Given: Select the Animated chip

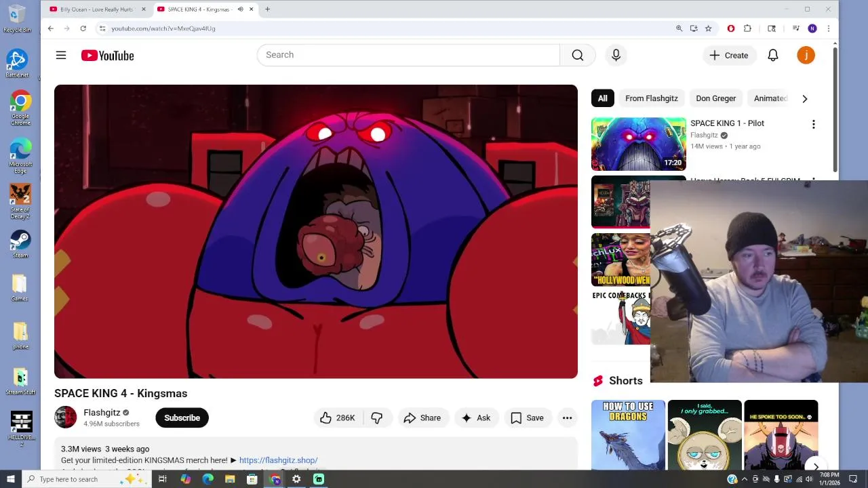Looking at the screenshot, I should pos(770,98).
